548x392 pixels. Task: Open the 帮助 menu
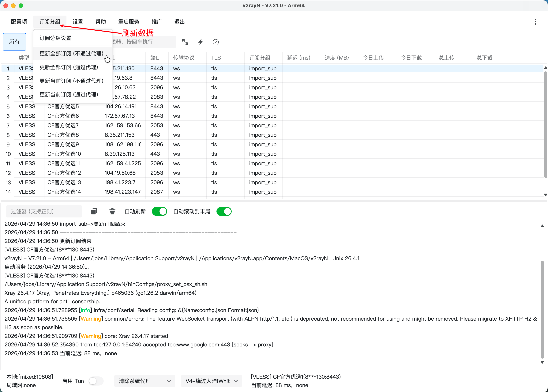(101, 22)
